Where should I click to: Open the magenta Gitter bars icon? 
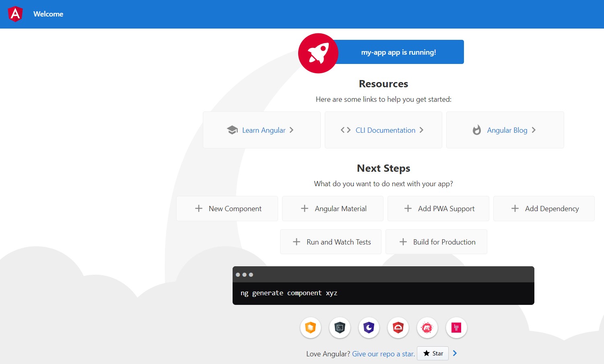tap(456, 328)
